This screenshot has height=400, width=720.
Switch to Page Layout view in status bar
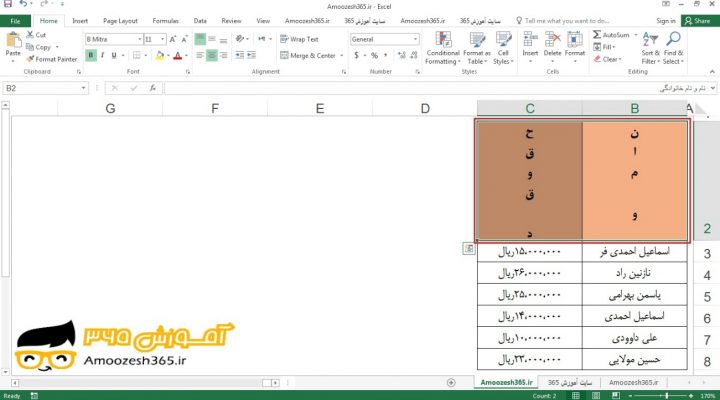(x=596, y=395)
